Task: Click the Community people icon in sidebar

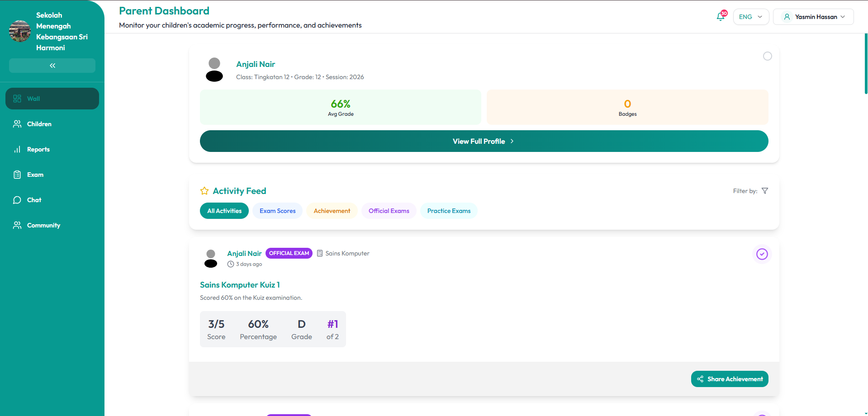Action: [x=17, y=225]
